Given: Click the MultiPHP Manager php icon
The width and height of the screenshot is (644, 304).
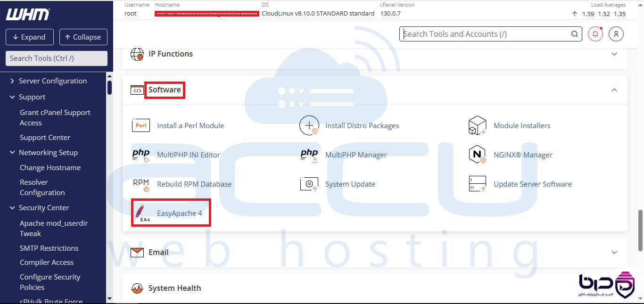Looking at the screenshot, I should (309, 155).
